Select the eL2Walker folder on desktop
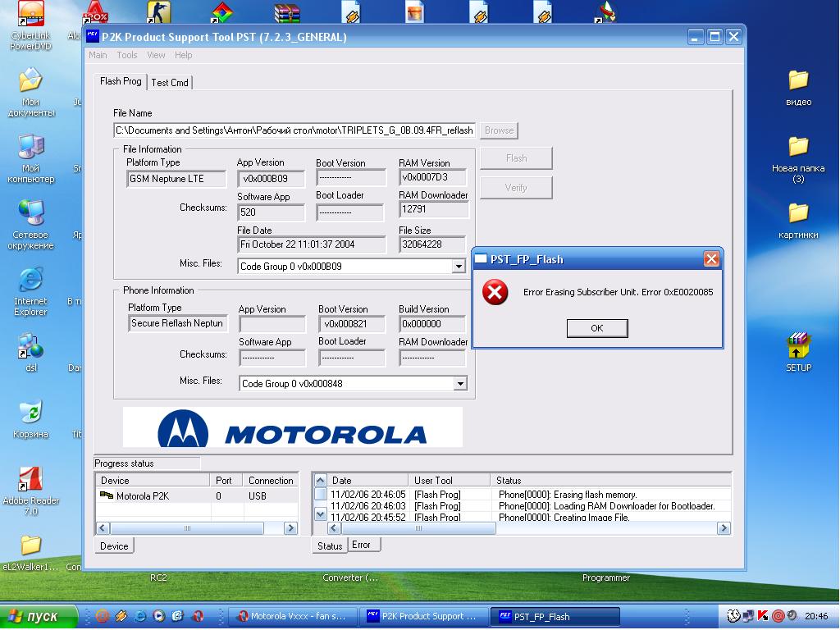 pos(30,552)
